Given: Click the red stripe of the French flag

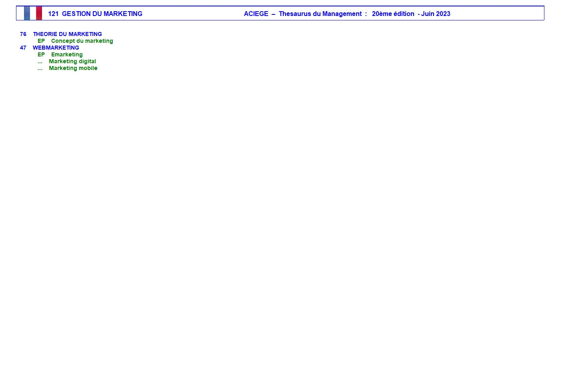Looking at the screenshot, I should (x=39, y=13).
